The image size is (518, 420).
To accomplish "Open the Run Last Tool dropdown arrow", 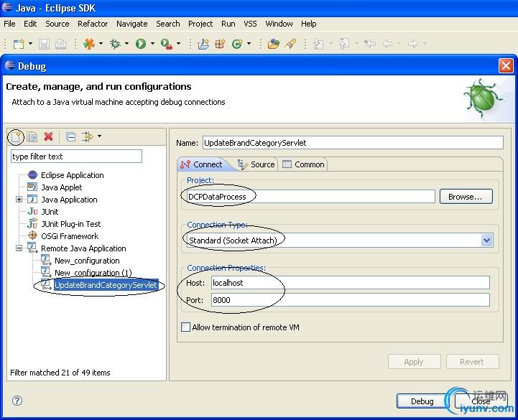I will click(178, 44).
